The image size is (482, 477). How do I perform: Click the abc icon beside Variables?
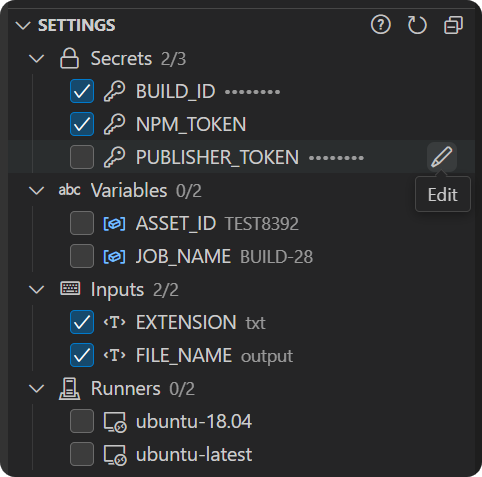[x=69, y=190]
